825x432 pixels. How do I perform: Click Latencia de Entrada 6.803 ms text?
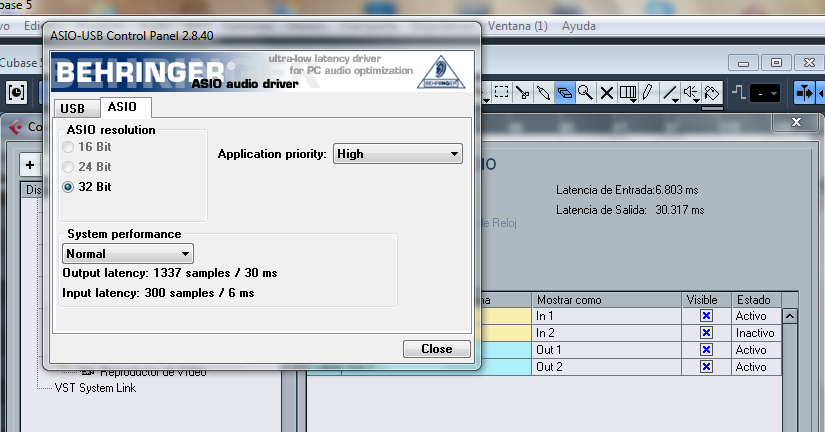(x=627, y=190)
